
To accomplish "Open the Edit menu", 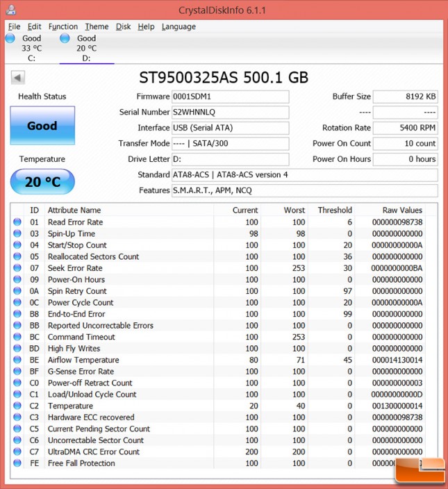I will (x=34, y=27).
